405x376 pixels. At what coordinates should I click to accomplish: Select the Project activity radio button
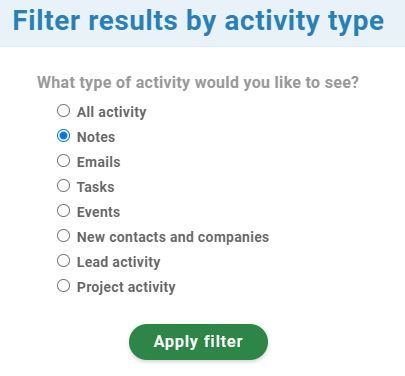coord(63,286)
